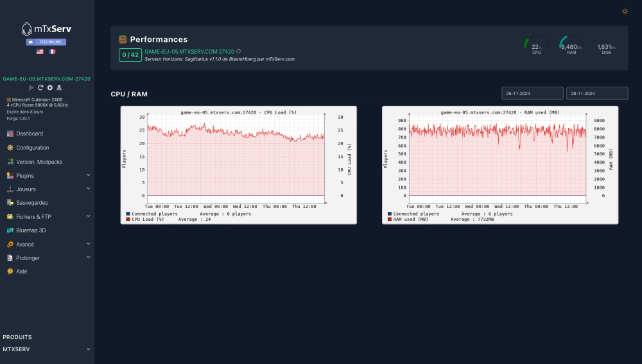Click the mTxServ logo
642x364 pixels.
[x=46, y=29]
